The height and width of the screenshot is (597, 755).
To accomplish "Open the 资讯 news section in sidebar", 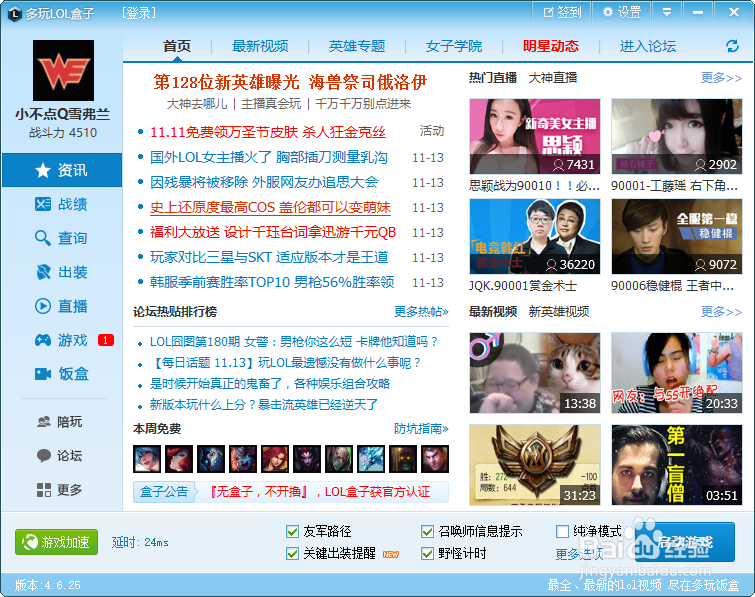I will [62, 170].
